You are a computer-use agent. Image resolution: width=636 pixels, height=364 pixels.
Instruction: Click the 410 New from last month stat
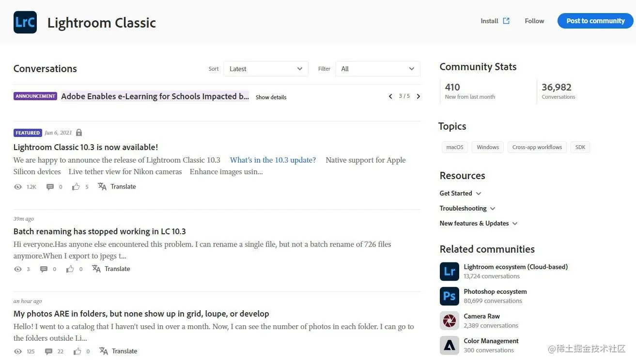(x=470, y=91)
